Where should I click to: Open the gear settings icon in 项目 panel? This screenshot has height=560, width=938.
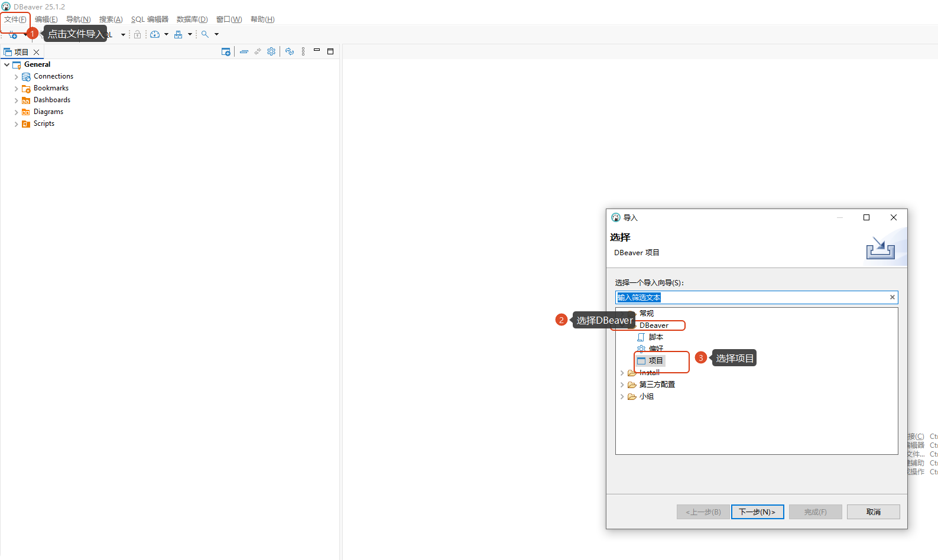pyautogui.click(x=271, y=51)
